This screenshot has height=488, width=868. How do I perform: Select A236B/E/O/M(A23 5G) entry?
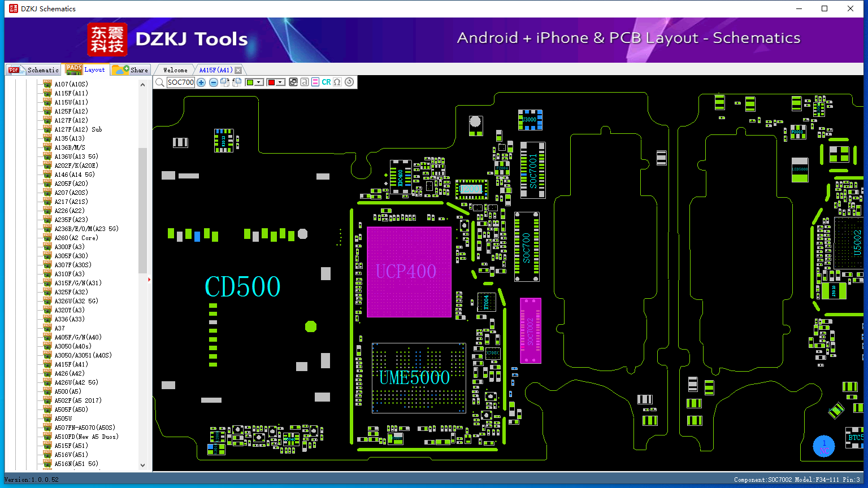click(x=86, y=229)
